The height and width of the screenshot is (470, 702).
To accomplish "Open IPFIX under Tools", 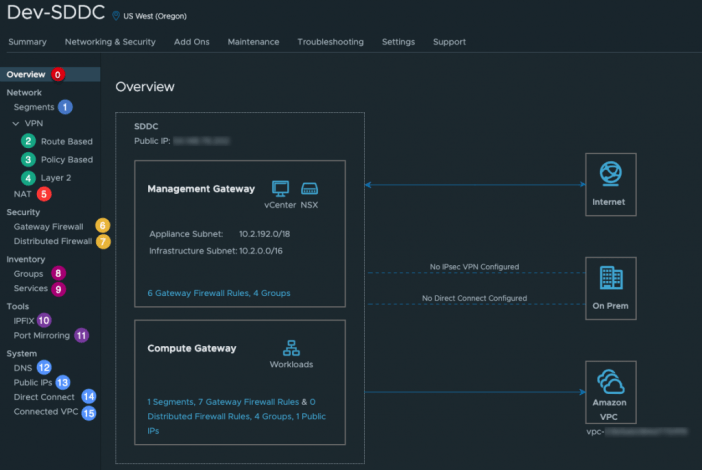I will [24, 320].
